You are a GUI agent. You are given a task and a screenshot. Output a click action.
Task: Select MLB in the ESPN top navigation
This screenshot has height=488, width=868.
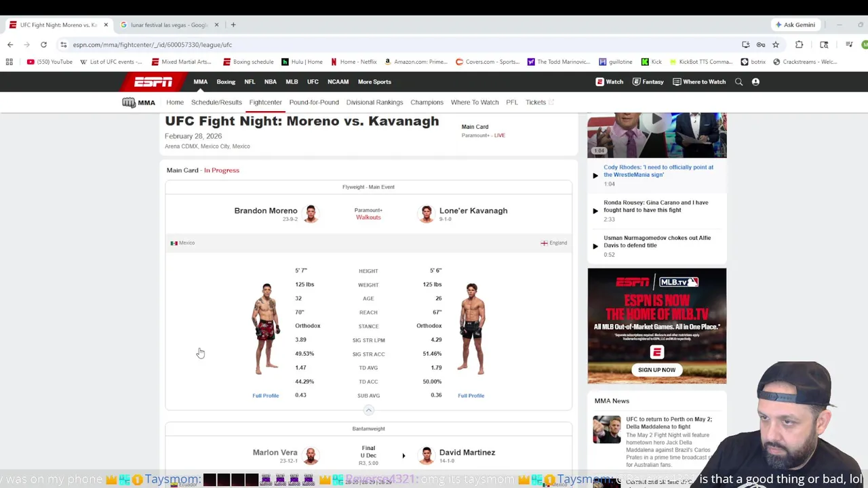click(x=292, y=82)
